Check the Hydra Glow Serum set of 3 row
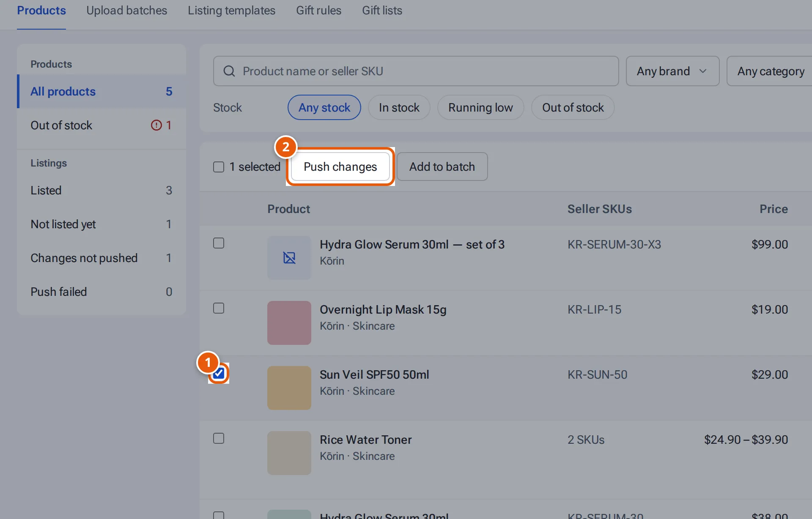The image size is (812, 519). click(x=219, y=243)
